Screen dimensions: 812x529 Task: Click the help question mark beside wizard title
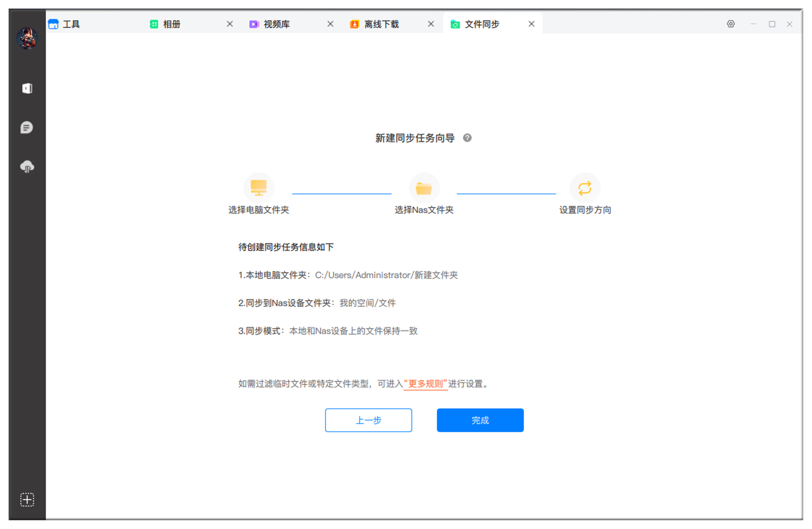467,138
